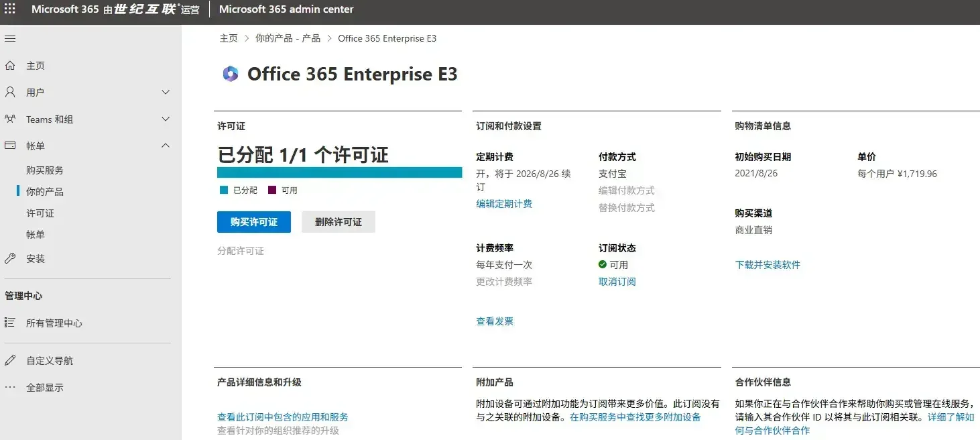Open the app launcher waffle icon
980x440 pixels.
coord(10,9)
